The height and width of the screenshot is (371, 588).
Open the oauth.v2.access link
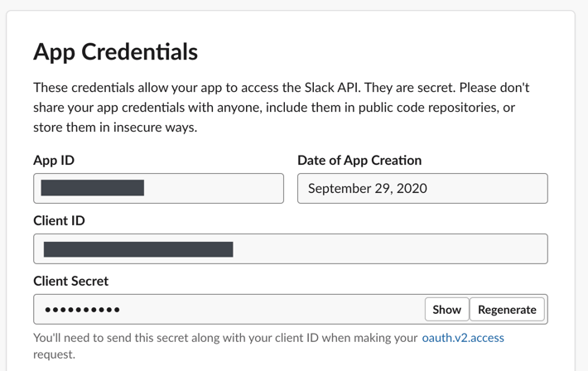click(x=463, y=338)
